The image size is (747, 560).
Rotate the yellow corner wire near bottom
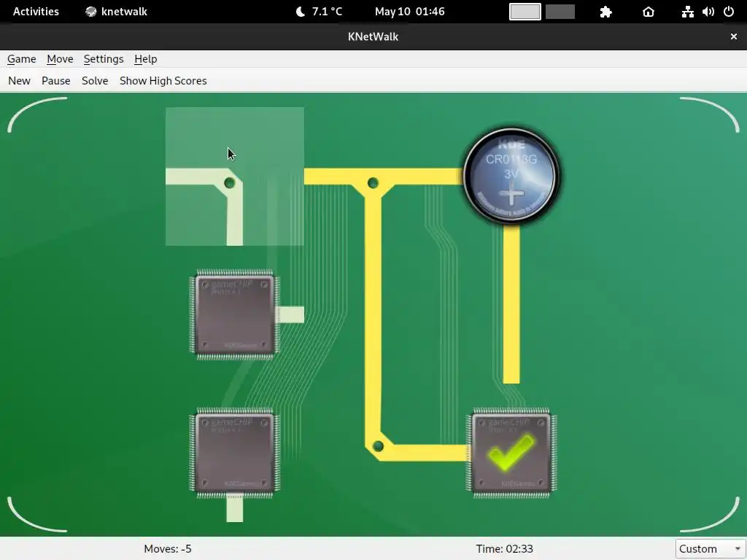[x=373, y=453]
